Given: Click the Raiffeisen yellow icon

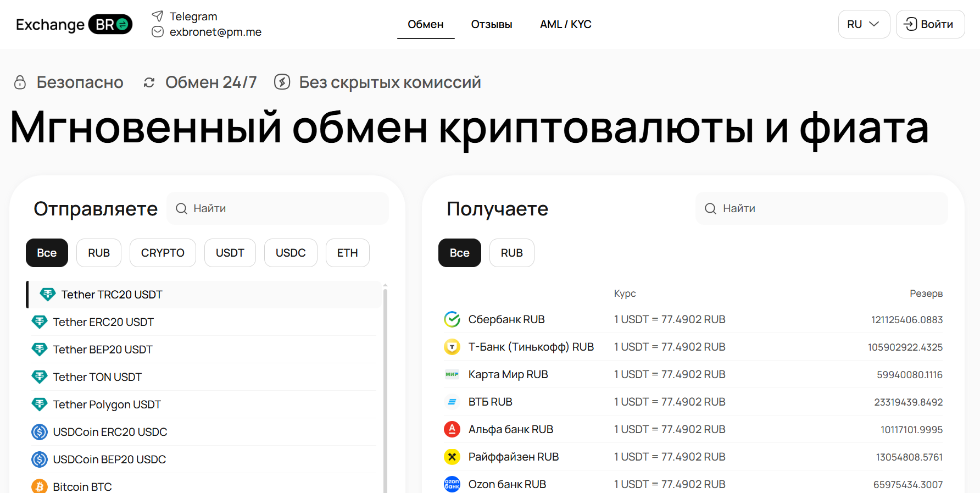Looking at the screenshot, I should point(452,457).
